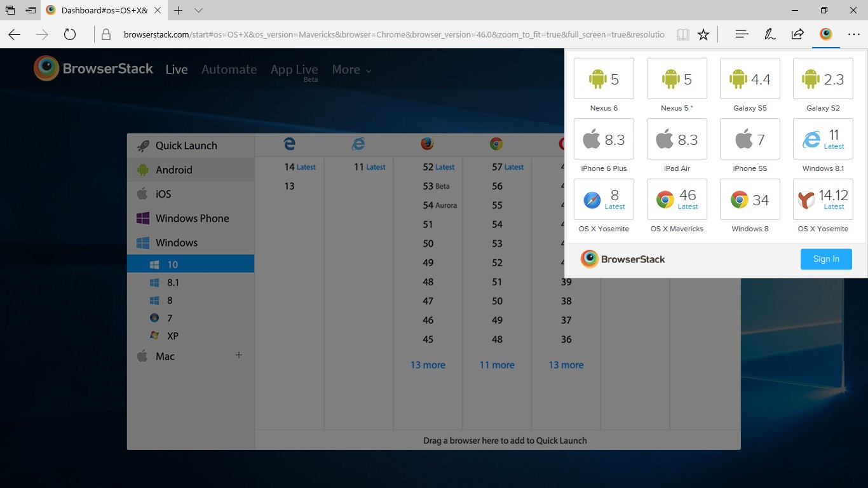Screen dimensions: 868x488
Task: Open Galaxy S5 Android 4.4 tile
Action: [x=750, y=79]
